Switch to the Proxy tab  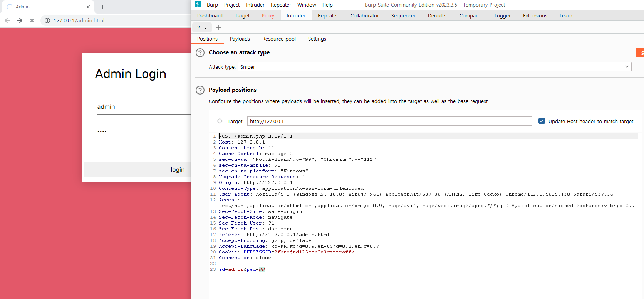[x=268, y=15]
